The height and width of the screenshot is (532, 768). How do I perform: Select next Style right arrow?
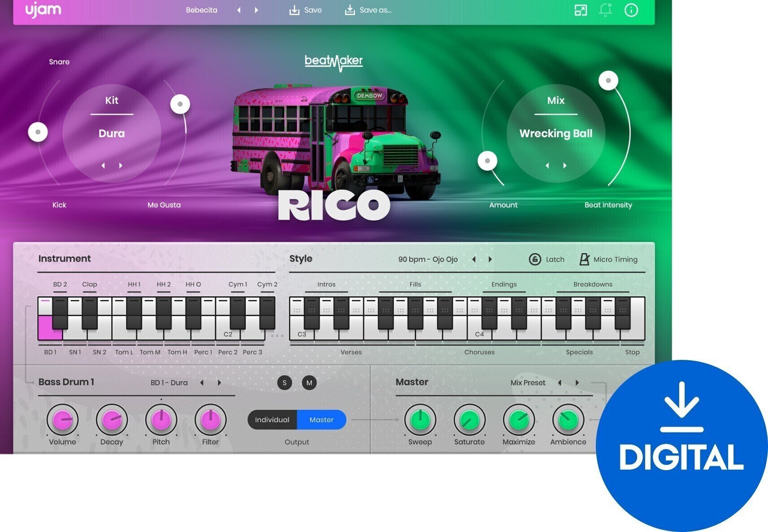(x=490, y=259)
